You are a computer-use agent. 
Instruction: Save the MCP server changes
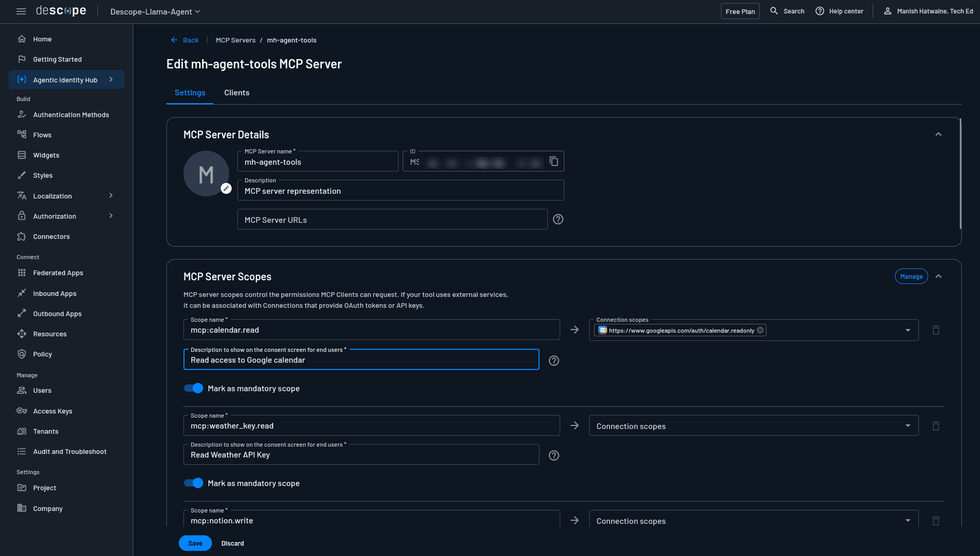coord(195,543)
